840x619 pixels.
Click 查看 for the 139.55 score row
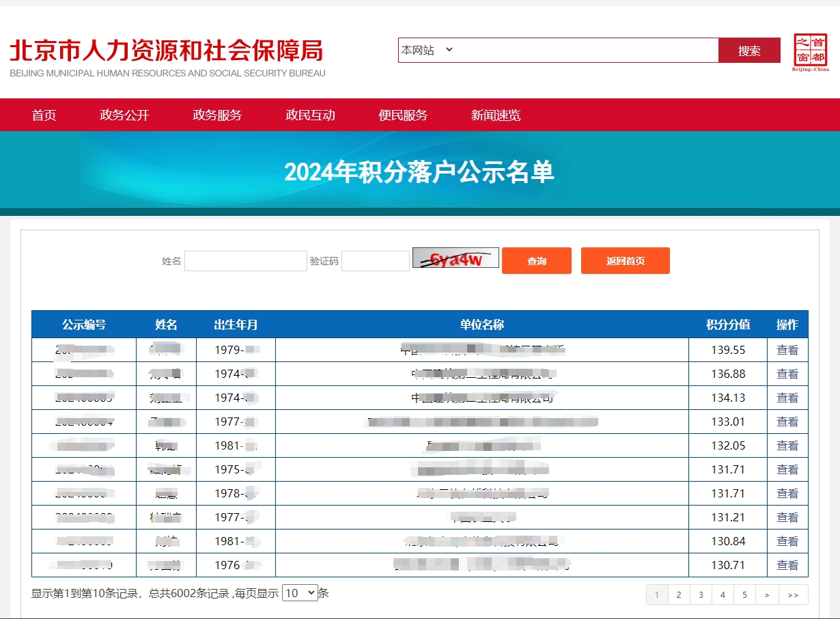click(x=787, y=350)
